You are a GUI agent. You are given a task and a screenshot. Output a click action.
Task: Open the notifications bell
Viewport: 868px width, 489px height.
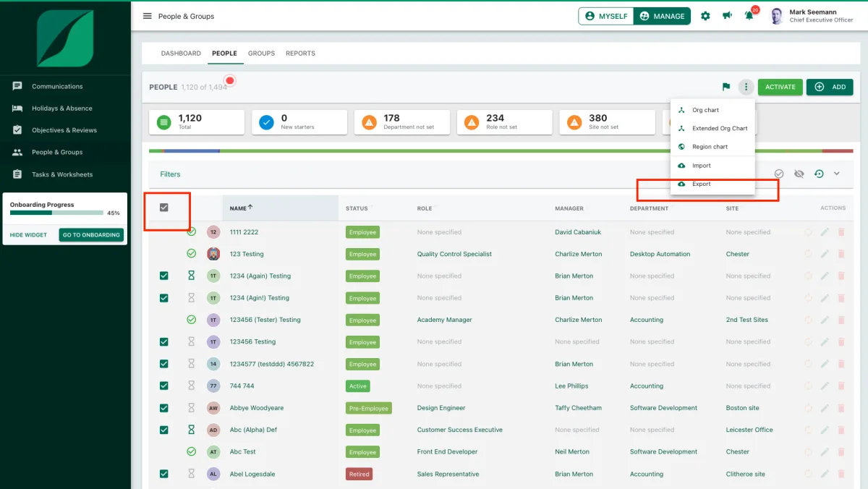click(x=749, y=16)
